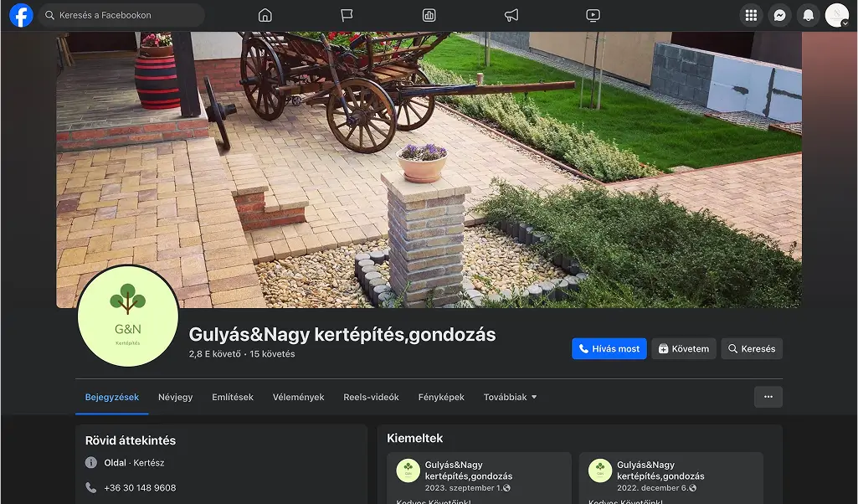
Task: Click the page name on the September 2023 post
Action: click(x=469, y=471)
